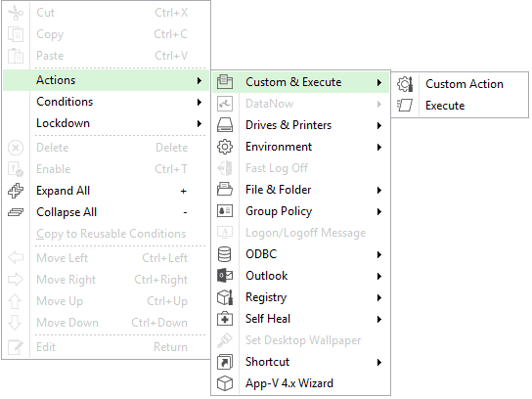Expand the Conditions submenu arrow

coord(199,102)
